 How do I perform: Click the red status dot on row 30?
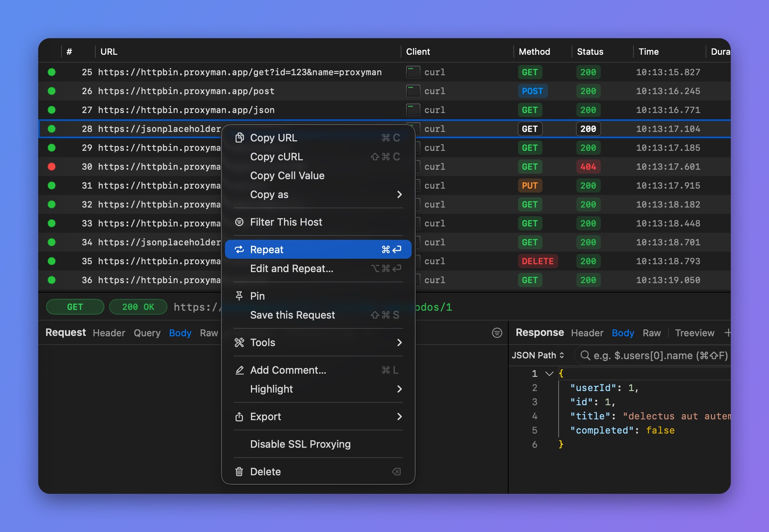52,167
